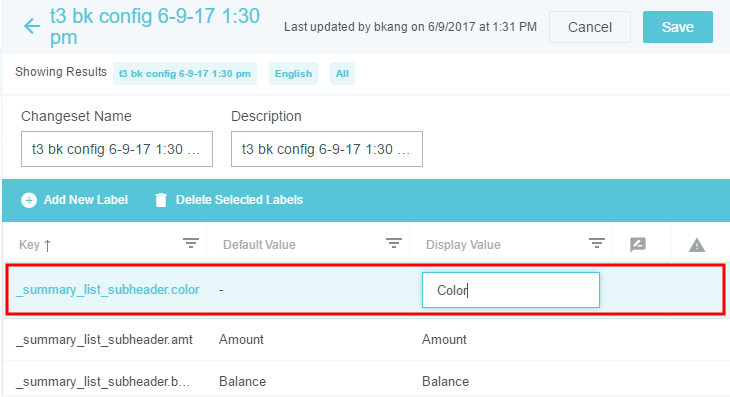Select the _summary_list_subheader.amt row
This screenshot has height=397, width=730.
365,339
